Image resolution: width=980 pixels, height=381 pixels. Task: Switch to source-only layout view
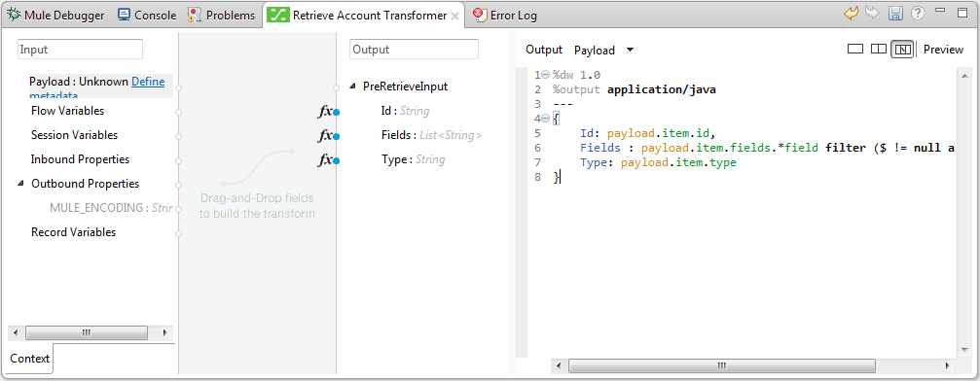902,49
